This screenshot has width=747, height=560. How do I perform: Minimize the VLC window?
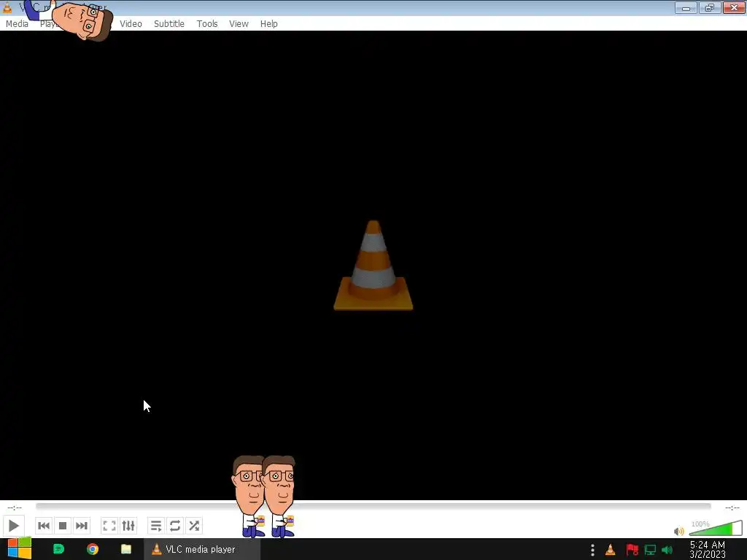[x=686, y=7]
